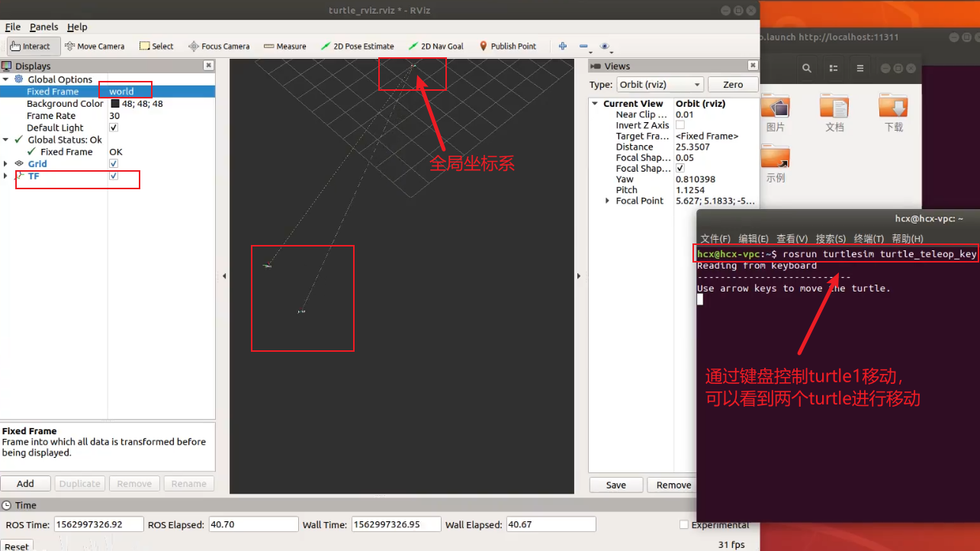Open the view Type Orbit (rviz) dropdown
The height and width of the screenshot is (551, 980).
pyautogui.click(x=660, y=85)
